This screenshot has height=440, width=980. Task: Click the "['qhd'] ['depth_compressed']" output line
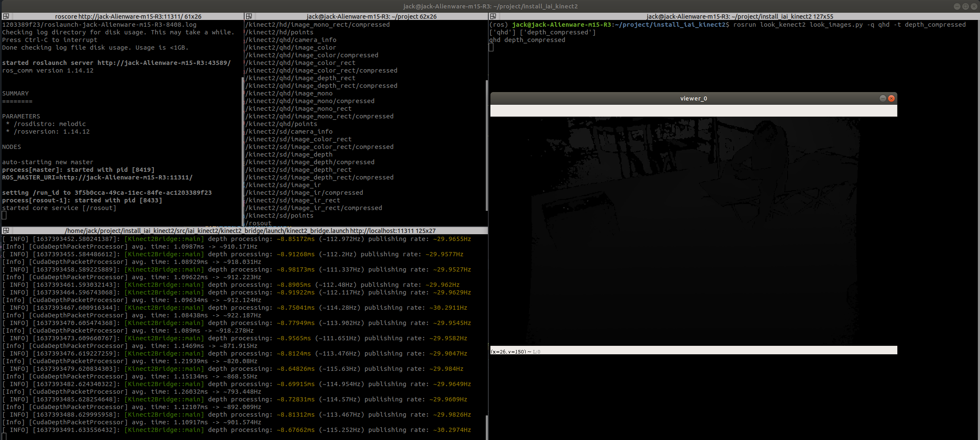pos(543,32)
